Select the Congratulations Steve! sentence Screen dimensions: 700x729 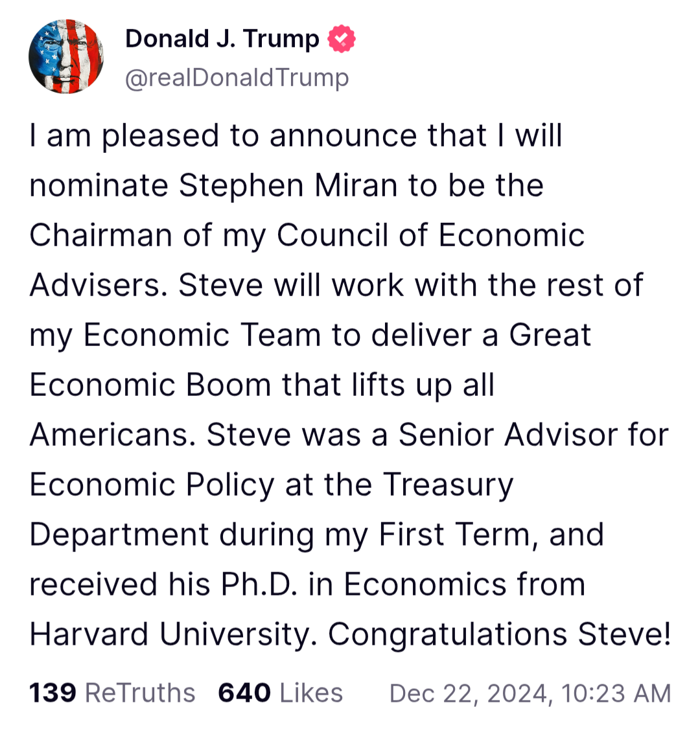[500, 634]
